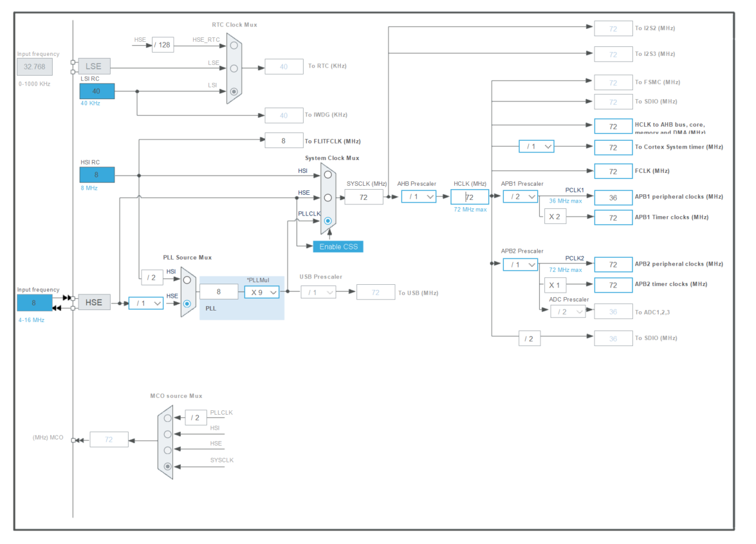
Task: Select SYSCLK radio in MCO source Mux
Action: [x=167, y=466]
